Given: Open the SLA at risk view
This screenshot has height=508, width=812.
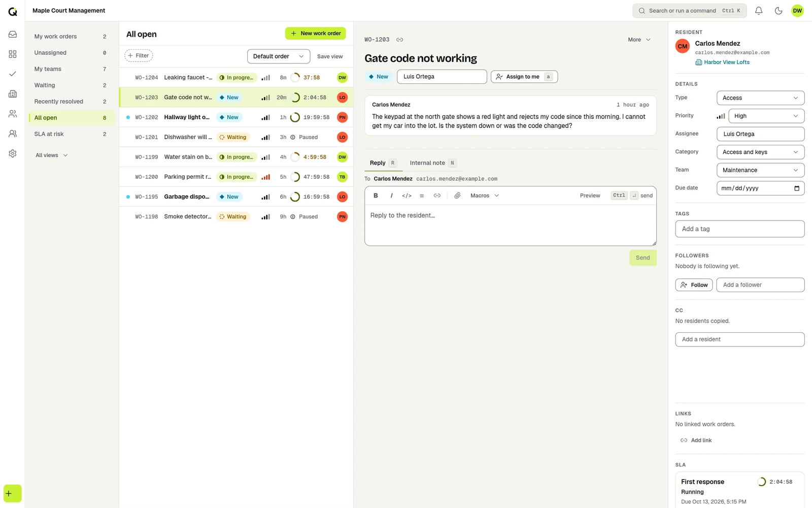Looking at the screenshot, I should point(71,134).
